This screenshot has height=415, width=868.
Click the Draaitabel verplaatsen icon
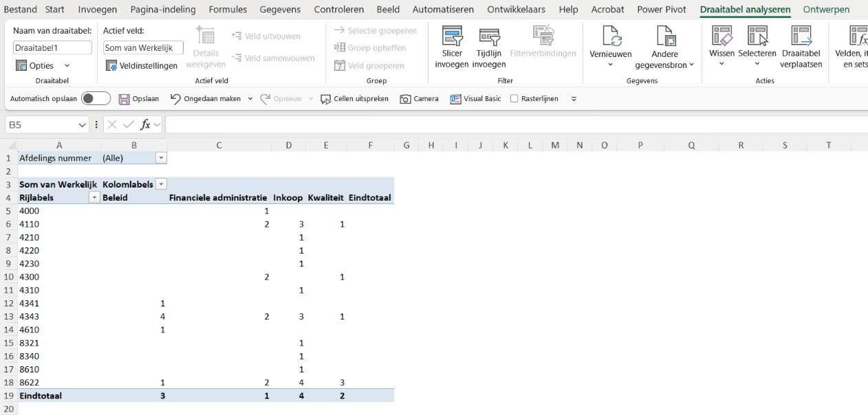coord(801,36)
